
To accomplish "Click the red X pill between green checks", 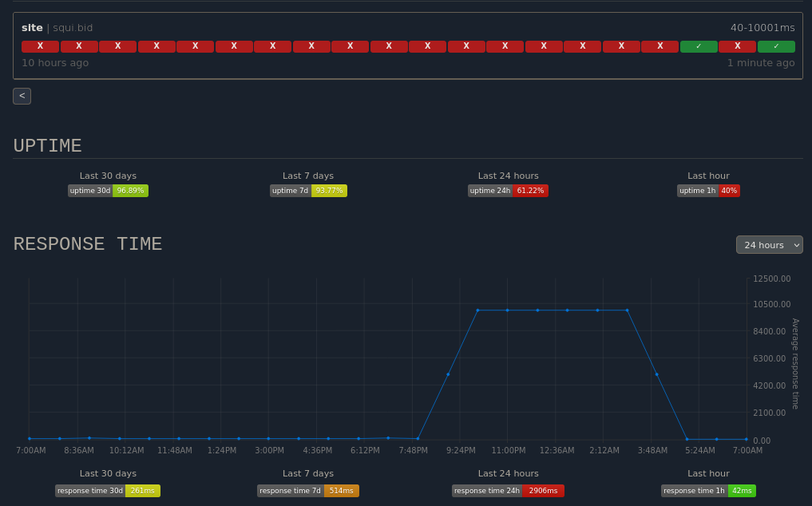I will 737,46.
